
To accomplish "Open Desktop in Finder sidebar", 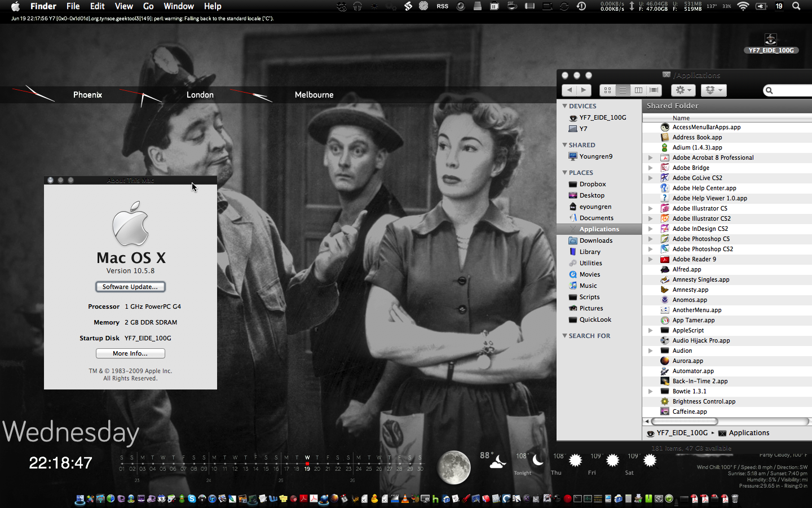I will (599, 195).
